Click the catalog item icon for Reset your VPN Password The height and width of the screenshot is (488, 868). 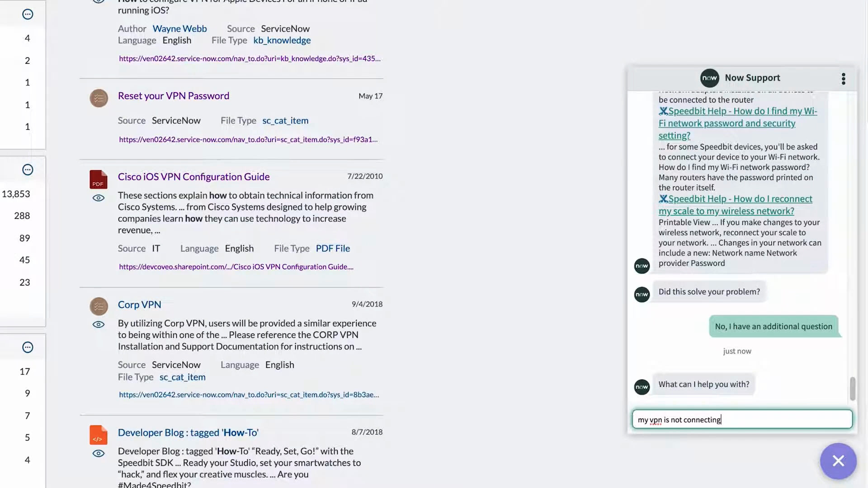99,98
